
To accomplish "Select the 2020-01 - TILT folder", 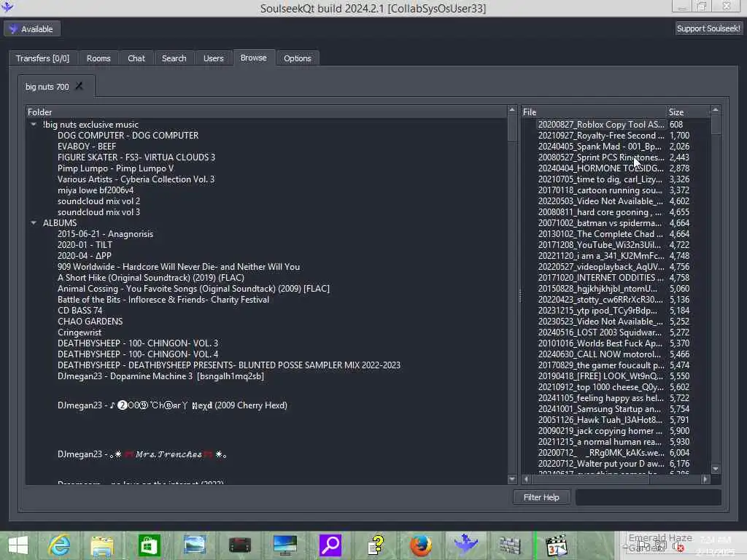I will (85, 245).
